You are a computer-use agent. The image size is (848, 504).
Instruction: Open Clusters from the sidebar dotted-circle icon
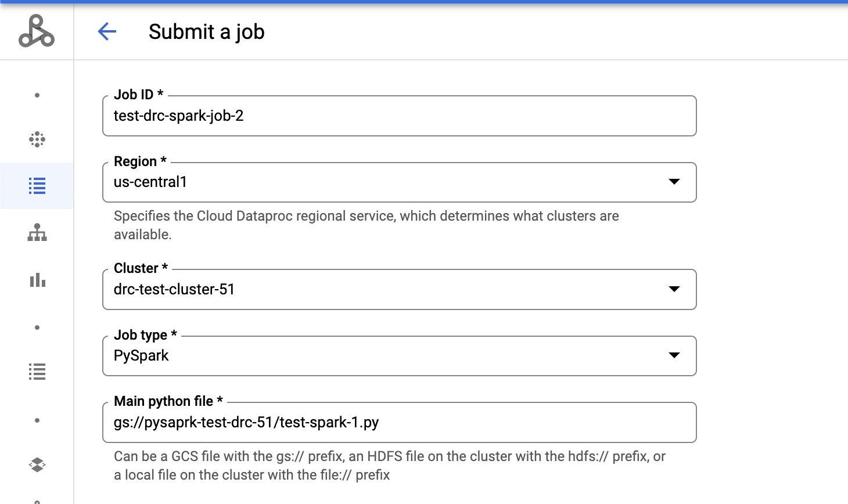(x=37, y=139)
